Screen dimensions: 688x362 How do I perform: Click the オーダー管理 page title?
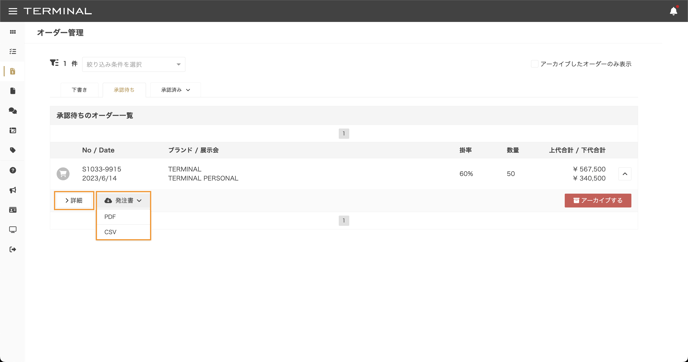click(x=60, y=32)
